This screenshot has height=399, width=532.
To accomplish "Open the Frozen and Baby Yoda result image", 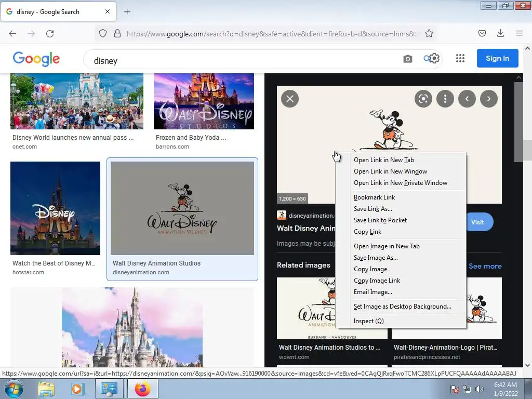I will pos(204,101).
